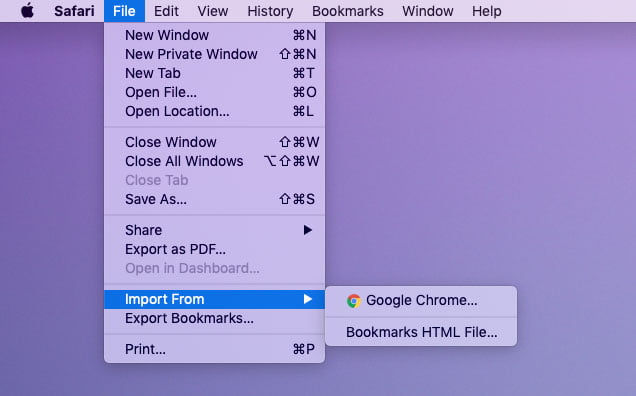Choose Close All Windows
The image size is (636, 396).
pyautogui.click(x=215, y=161)
